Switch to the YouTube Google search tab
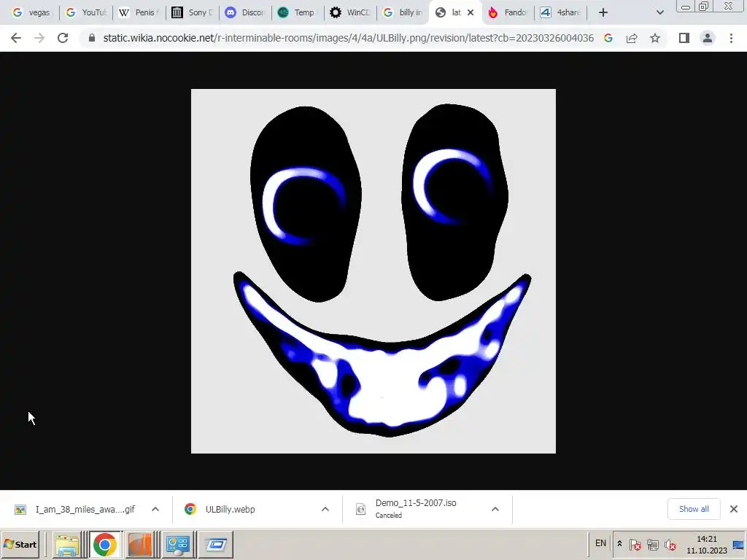 tap(86, 12)
